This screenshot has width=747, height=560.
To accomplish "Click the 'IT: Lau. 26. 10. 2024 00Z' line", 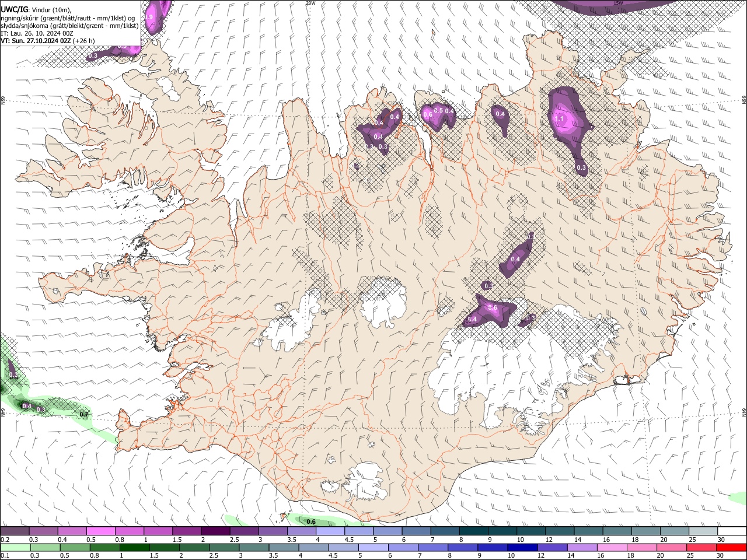I will pos(37,33).
